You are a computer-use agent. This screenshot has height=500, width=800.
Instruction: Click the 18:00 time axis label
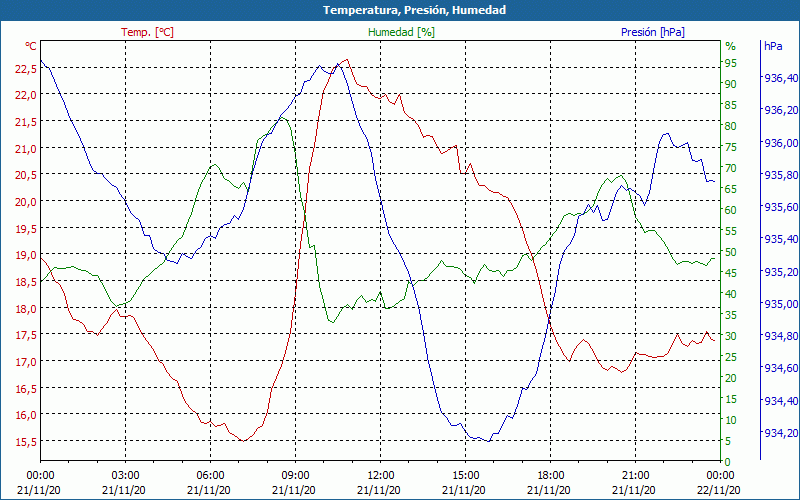tap(551, 477)
